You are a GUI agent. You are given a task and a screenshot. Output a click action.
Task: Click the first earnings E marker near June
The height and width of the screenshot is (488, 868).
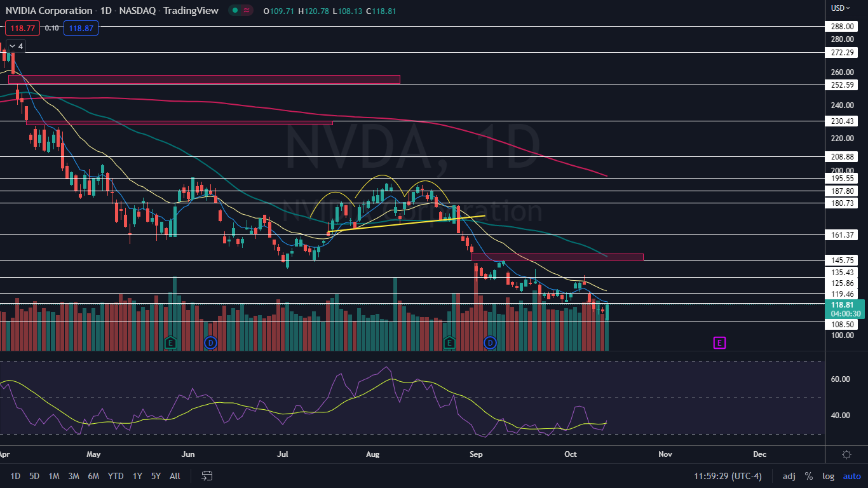(170, 342)
